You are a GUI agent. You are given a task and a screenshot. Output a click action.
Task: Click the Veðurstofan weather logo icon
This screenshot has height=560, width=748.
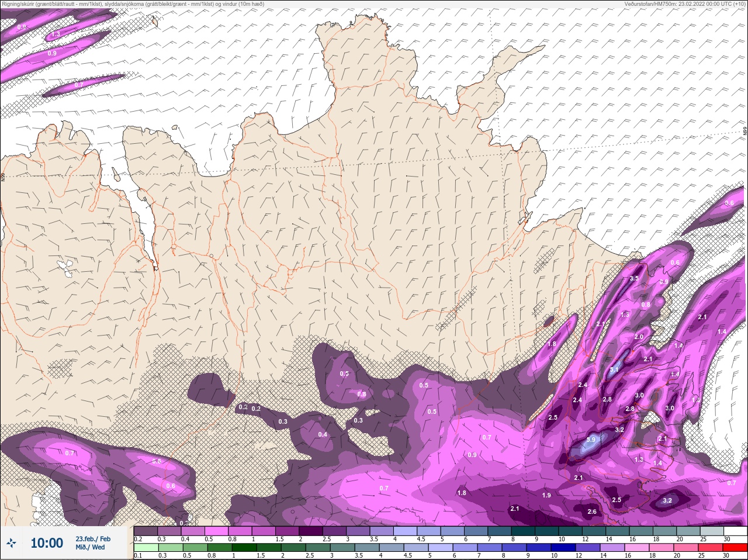pyautogui.click(x=11, y=544)
